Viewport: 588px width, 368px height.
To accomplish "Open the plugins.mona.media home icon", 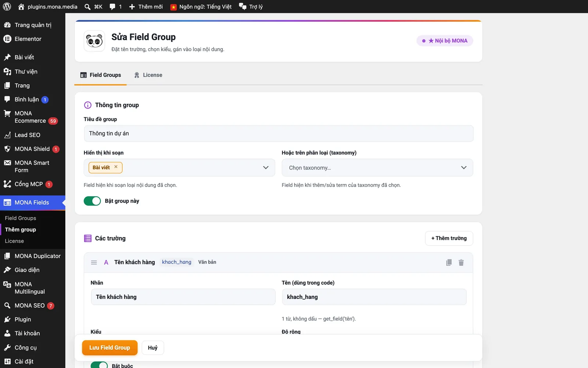I will coord(21,7).
